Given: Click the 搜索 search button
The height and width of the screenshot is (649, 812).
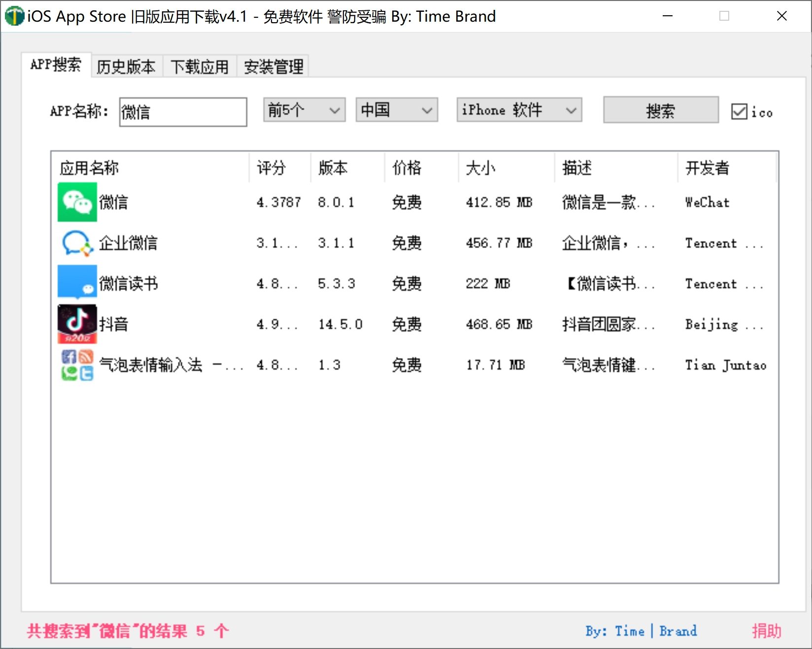Looking at the screenshot, I should point(661,110).
